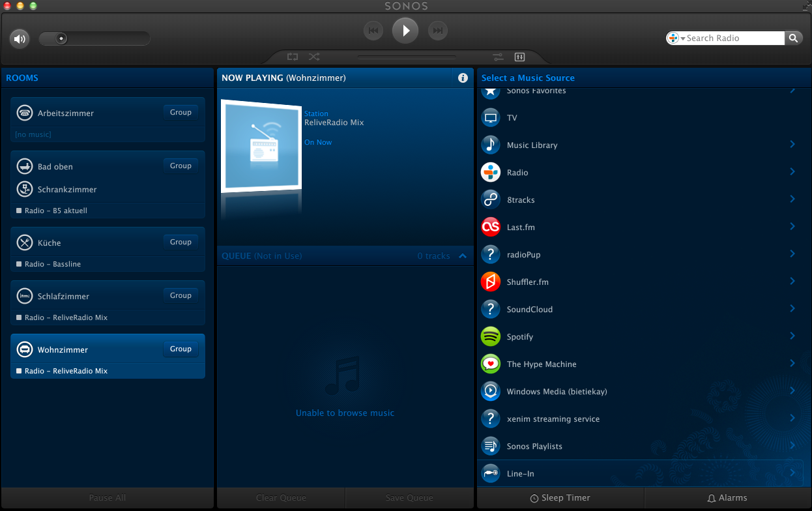Click Group for Wohnzimmer

[181, 349]
